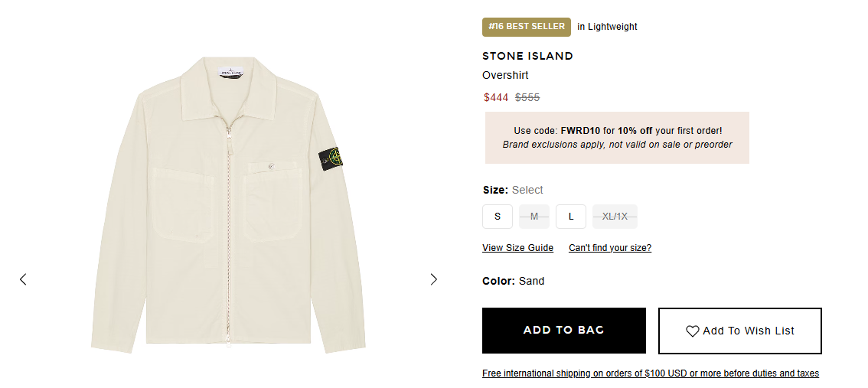Screen dimensions: 868x388
Task: Click the STONE ISLAND brand name
Action: (x=527, y=56)
